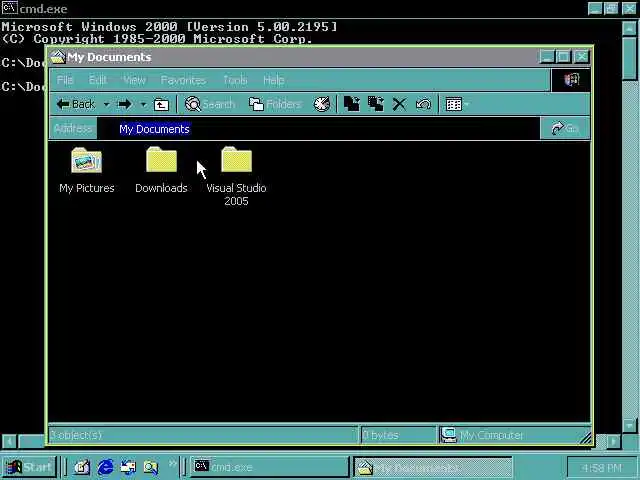The width and height of the screenshot is (640, 480).
Task: Open the Forward history dropdown arrow
Action: click(x=143, y=104)
